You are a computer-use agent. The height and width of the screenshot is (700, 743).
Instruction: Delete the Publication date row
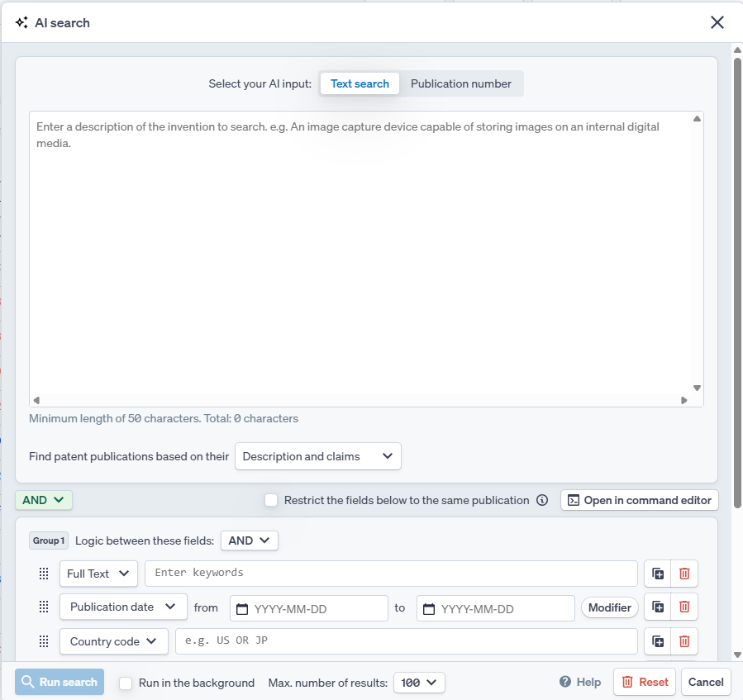[x=684, y=607]
